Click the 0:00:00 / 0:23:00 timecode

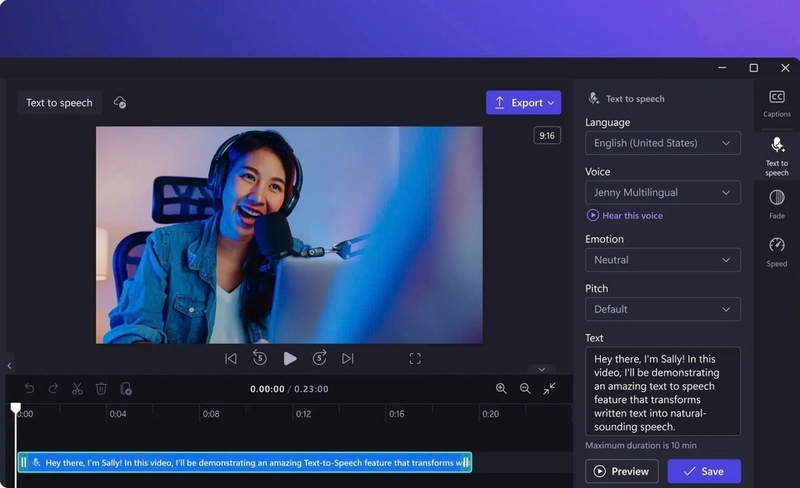click(289, 389)
